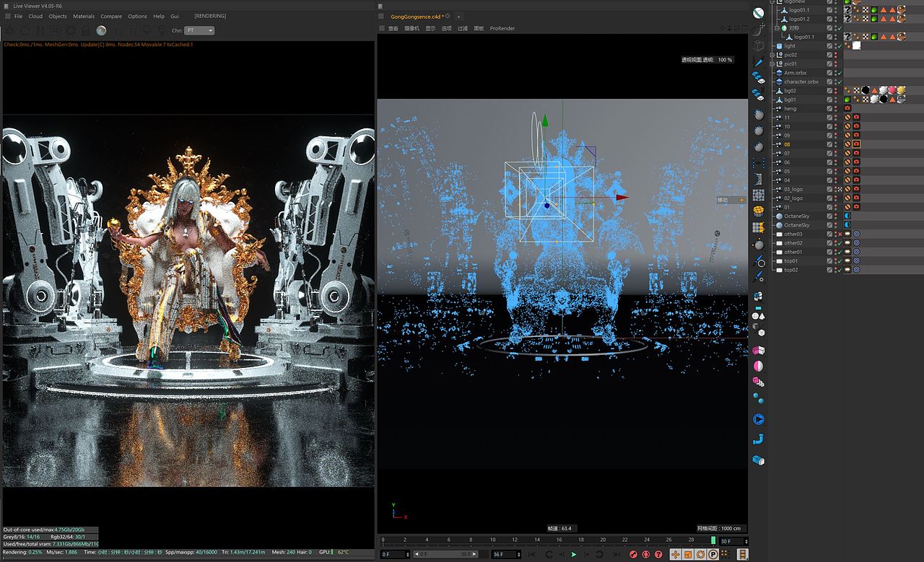Select the 08 camera object in the tree
The image size is (924, 562).
tap(787, 144)
